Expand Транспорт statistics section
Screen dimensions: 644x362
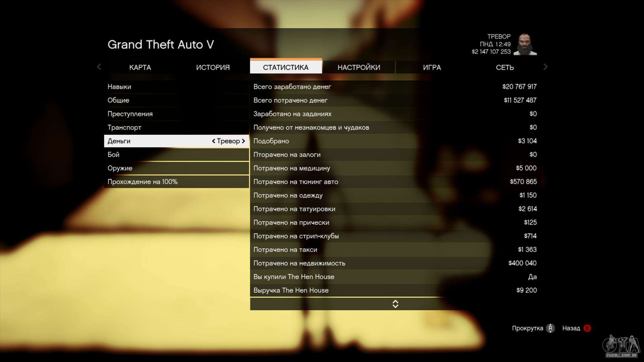[124, 127]
